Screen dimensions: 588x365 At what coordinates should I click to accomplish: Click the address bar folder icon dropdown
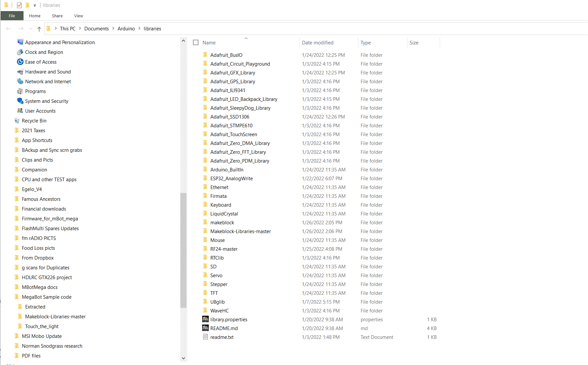coord(48,28)
